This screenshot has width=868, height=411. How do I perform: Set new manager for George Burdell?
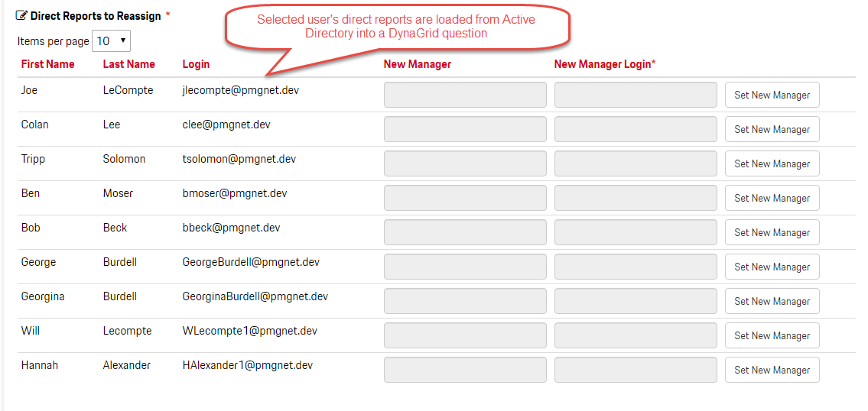click(x=772, y=267)
